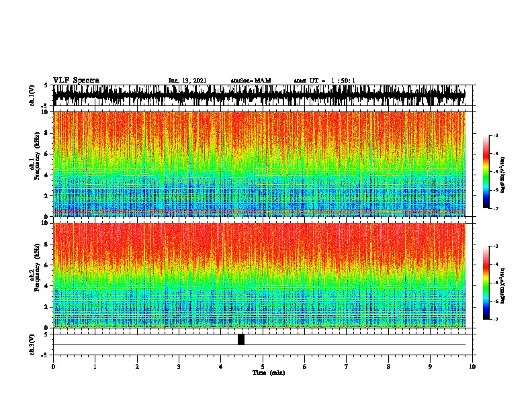Click the 'VLF Spectra' title text
Viewport: 532px width, 411px height.
click(76, 81)
